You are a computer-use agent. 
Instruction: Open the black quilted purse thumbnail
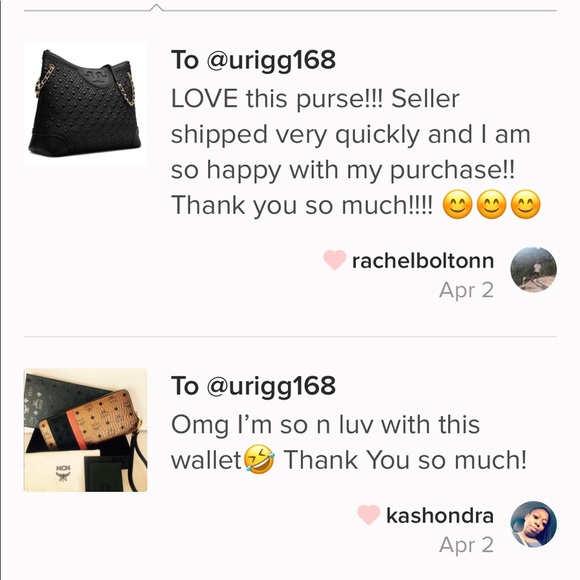(85, 104)
